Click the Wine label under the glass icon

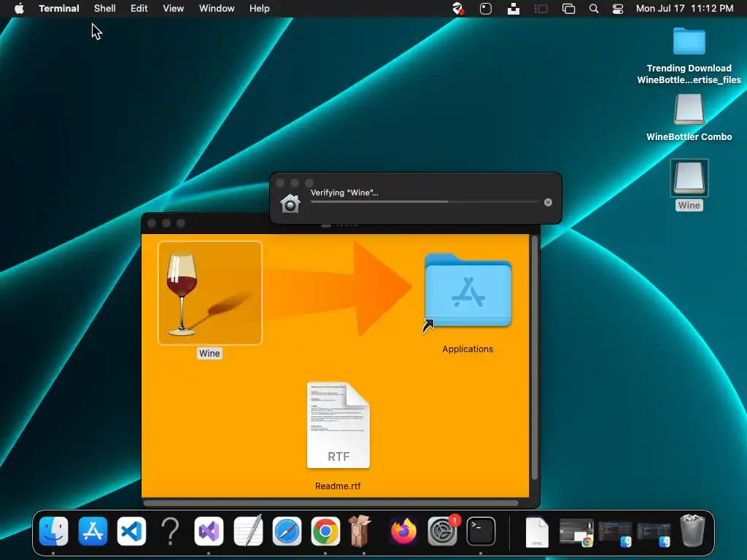point(209,354)
